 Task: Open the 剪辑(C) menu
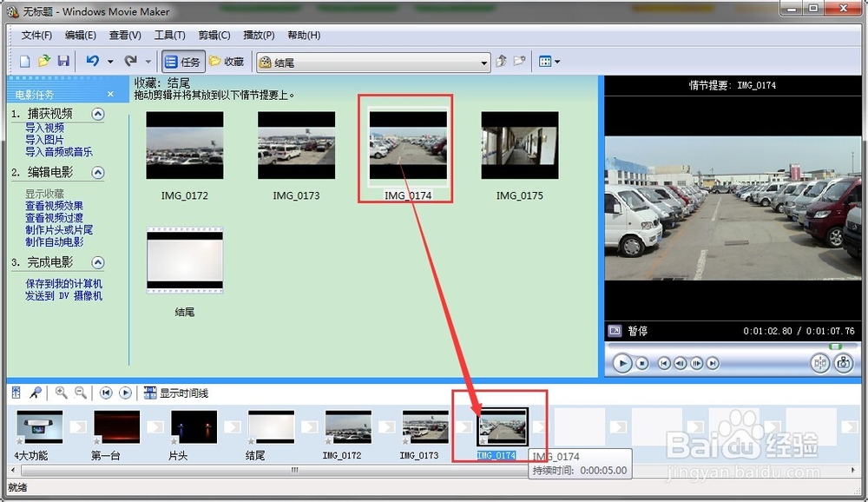(214, 36)
